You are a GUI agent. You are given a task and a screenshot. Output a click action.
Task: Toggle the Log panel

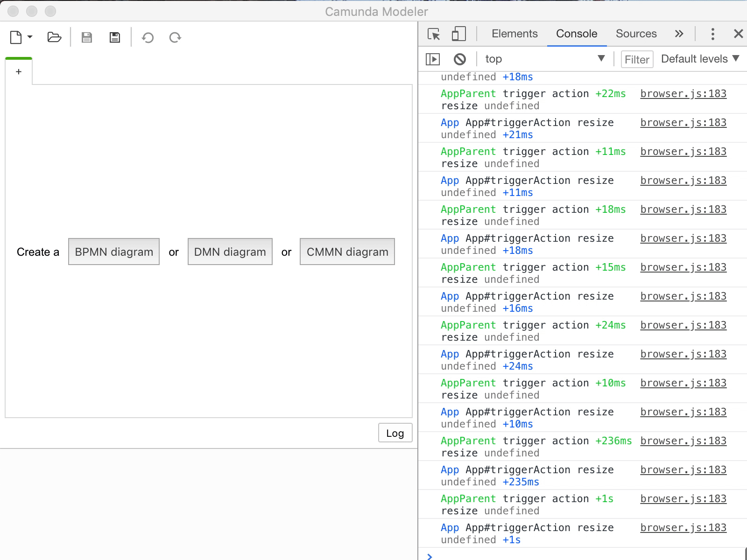click(395, 433)
